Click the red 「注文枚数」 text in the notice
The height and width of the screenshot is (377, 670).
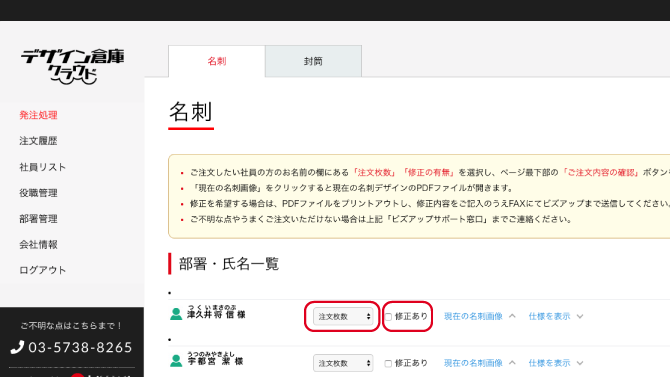pyautogui.click(x=374, y=172)
